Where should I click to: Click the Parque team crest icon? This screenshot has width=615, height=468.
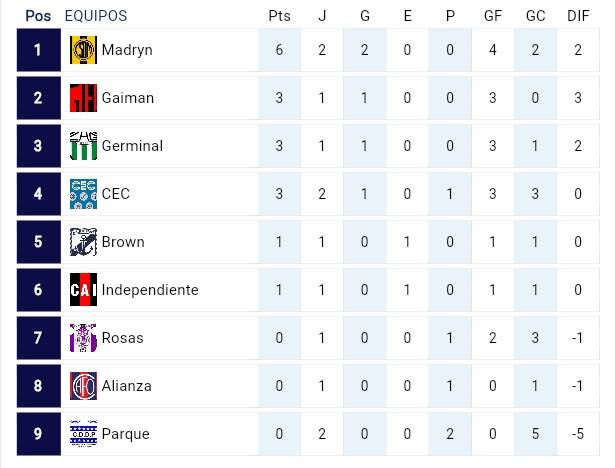coord(83,434)
